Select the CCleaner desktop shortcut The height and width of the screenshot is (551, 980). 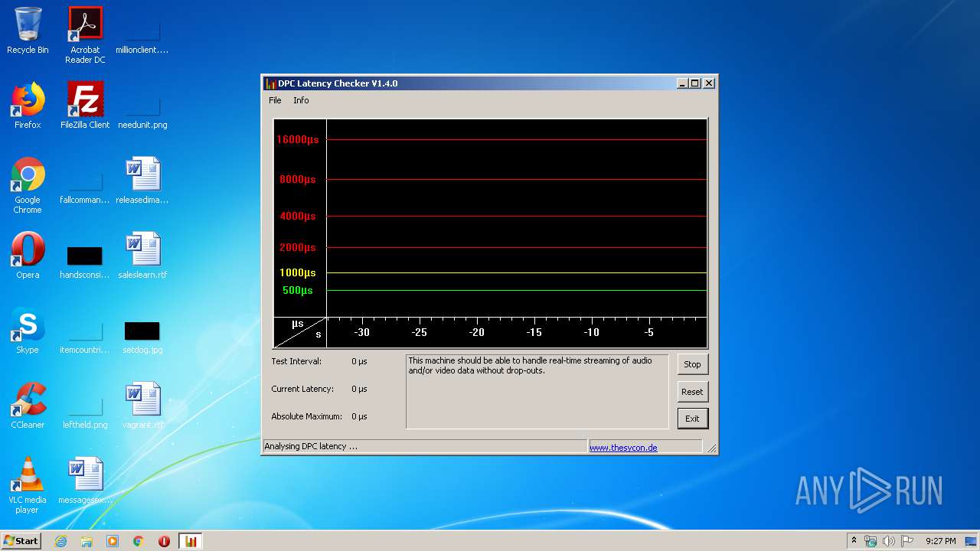tap(28, 406)
